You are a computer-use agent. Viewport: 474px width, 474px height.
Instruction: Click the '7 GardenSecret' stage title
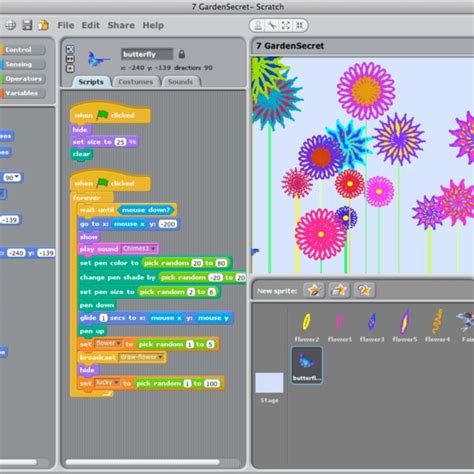[290, 46]
